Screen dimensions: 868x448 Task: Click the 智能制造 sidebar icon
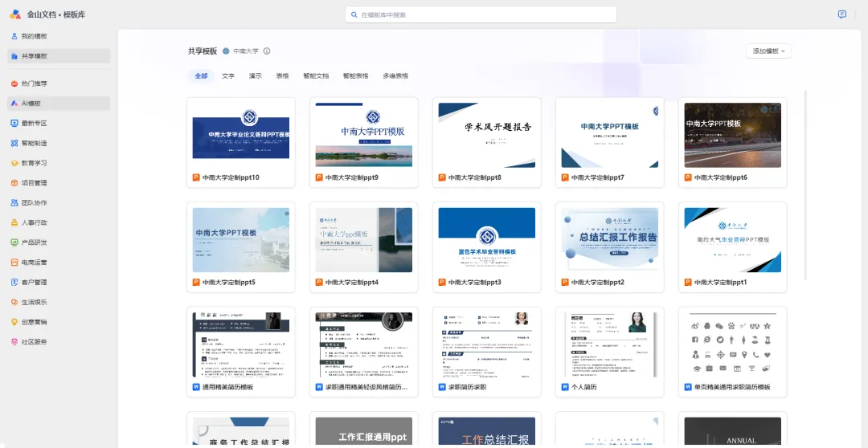(x=14, y=143)
